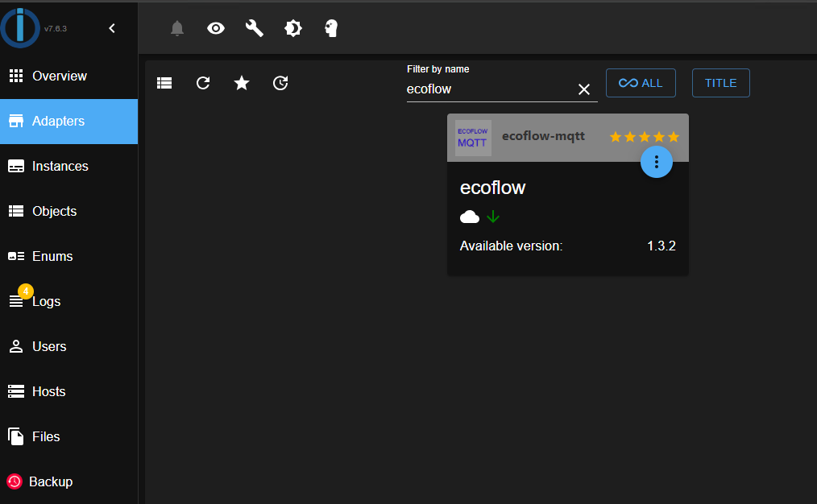Click the Available version label

[511, 246]
